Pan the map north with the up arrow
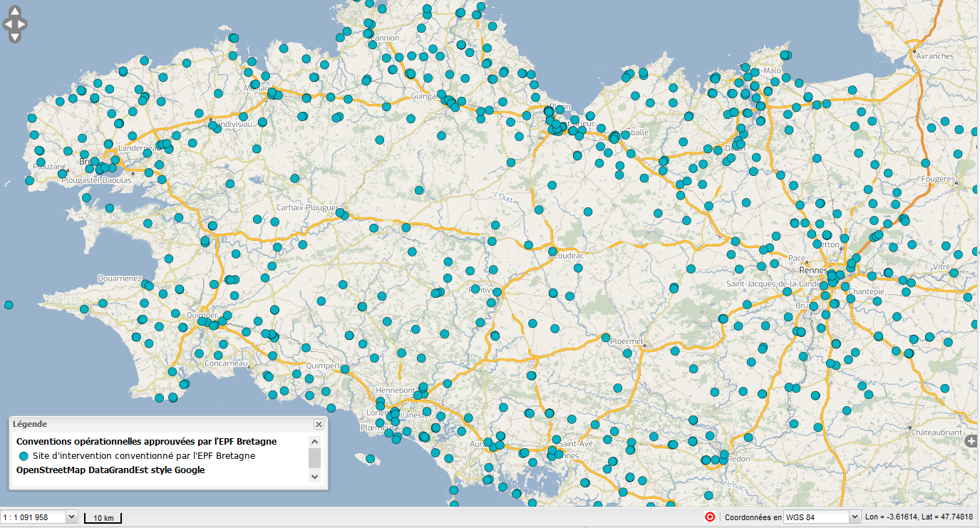980x528 pixels. coord(15,12)
